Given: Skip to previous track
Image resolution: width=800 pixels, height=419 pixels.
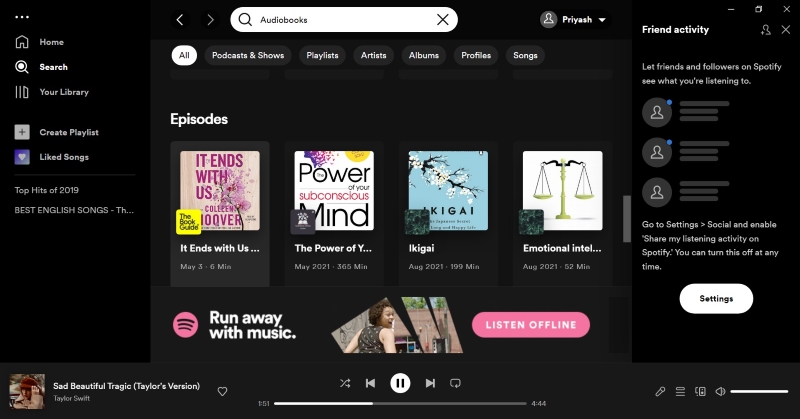Looking at the screenshot, I should tap(370, 383).
